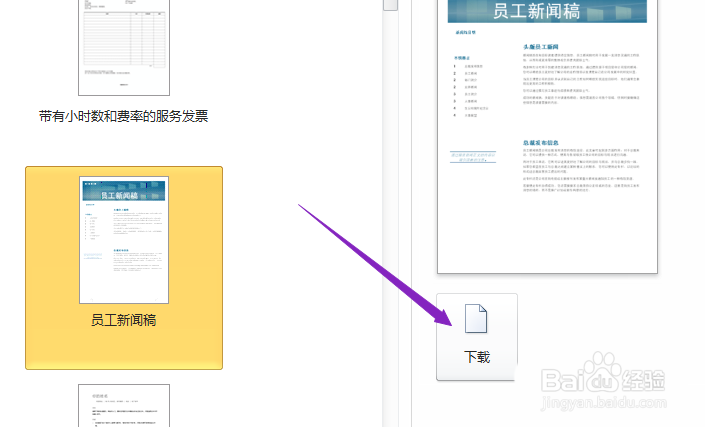Click the 员工新闻稿 label under the highlighted template
The height and width of the screenshot is (427, 705).
[124, 320]
